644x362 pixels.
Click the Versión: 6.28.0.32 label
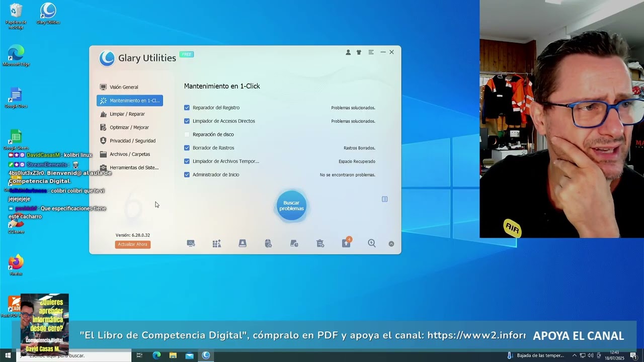[133, 235]
